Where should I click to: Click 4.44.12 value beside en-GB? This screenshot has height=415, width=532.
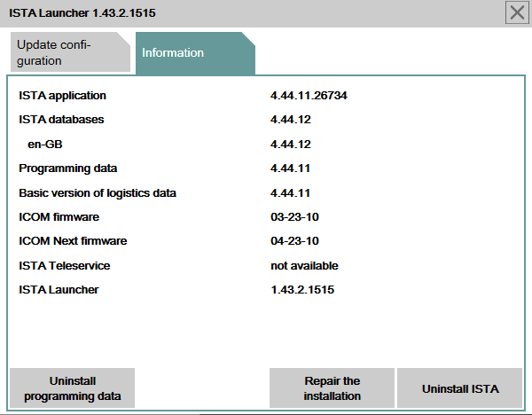(x=291, y=145)
